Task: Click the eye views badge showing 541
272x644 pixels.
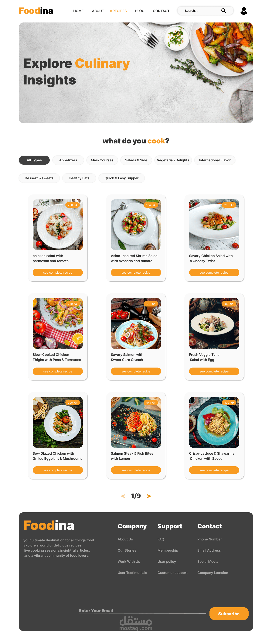Action: pyautogui.click(x=151, y=403)
